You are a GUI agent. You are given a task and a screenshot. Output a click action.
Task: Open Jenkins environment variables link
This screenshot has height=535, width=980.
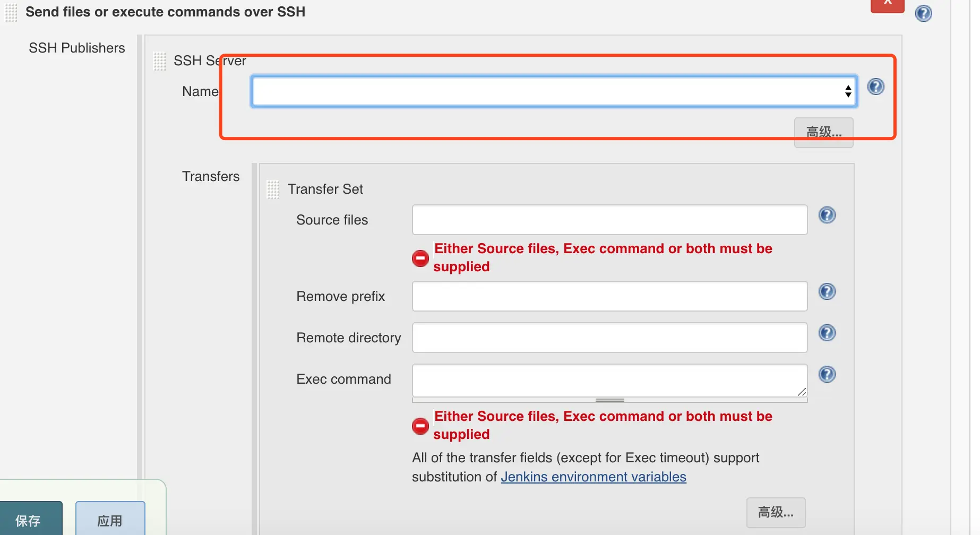tap(593, 477)
